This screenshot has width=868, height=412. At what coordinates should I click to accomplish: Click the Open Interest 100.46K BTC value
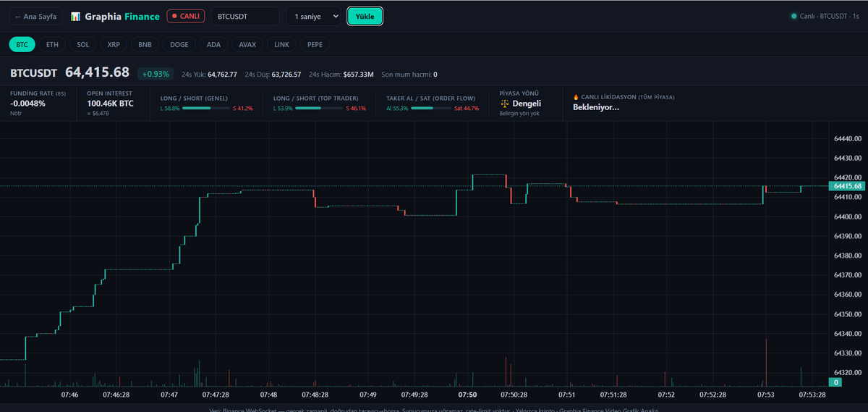point(110,104)
